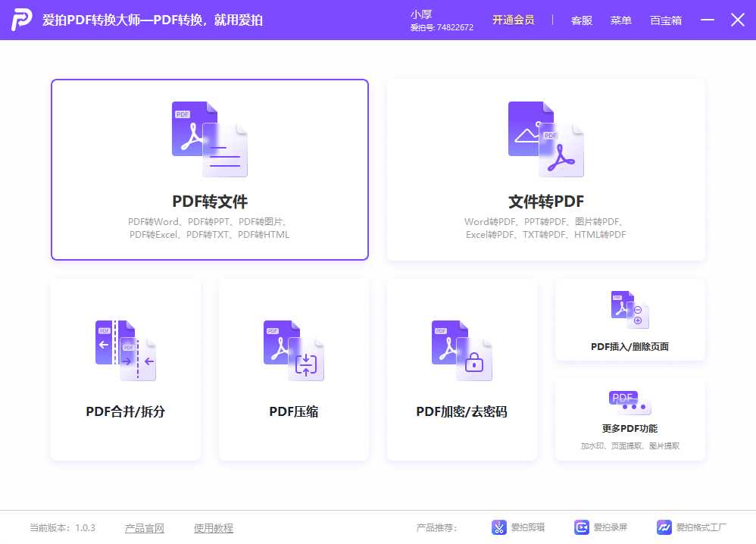The height and width of the screenshot is (544, 756).
Task: Click the 加水印、页面提取、图片提取 description
Action: click(x=630, y=446)
